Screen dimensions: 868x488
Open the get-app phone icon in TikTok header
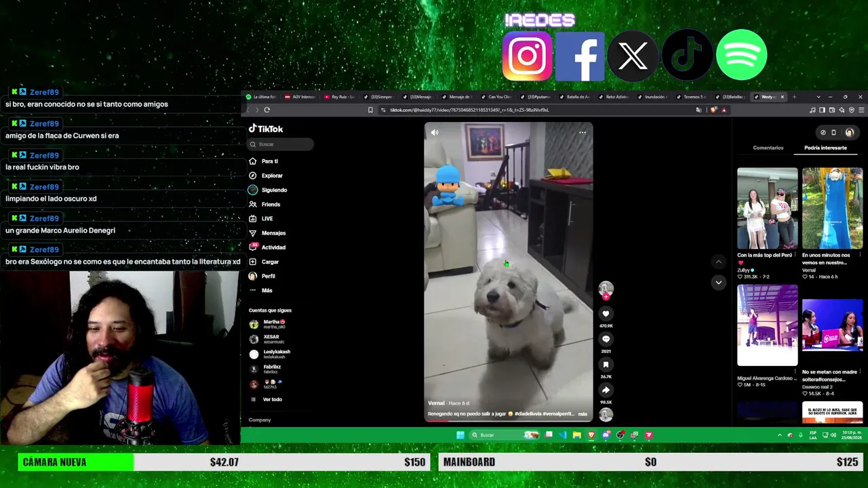(833, 133)
